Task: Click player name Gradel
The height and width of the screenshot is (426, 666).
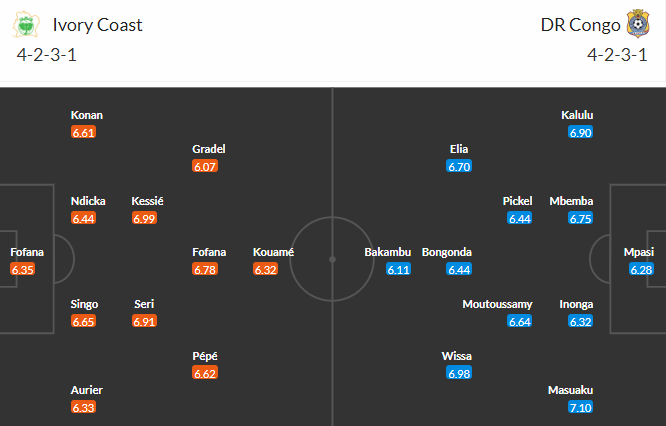Action: 209,149
